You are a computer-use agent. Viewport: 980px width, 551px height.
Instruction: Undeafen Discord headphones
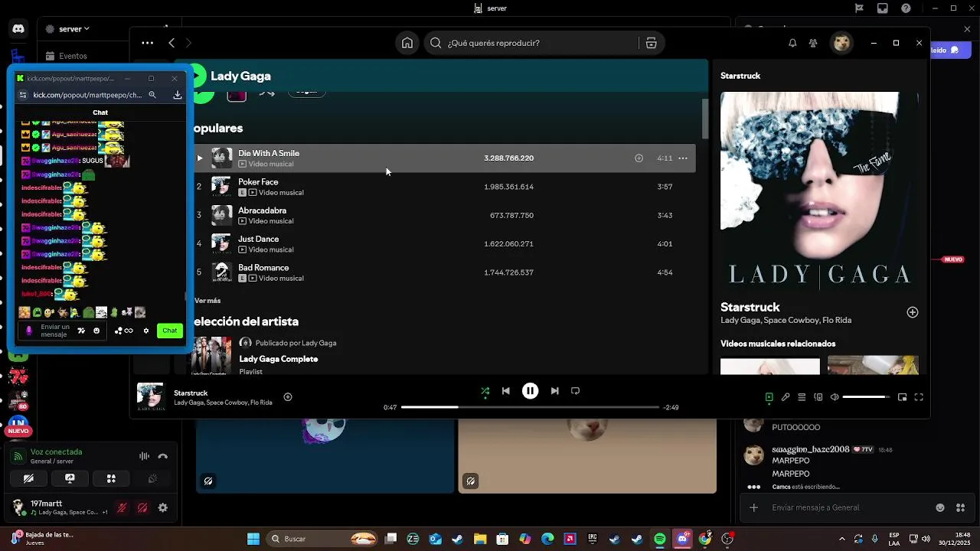pos(142,507)
